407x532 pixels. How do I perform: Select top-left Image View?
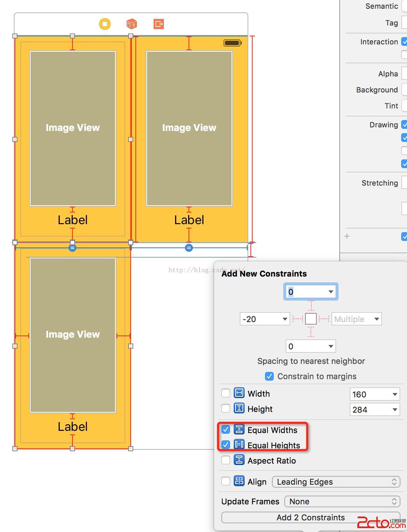tap(73, 128)
